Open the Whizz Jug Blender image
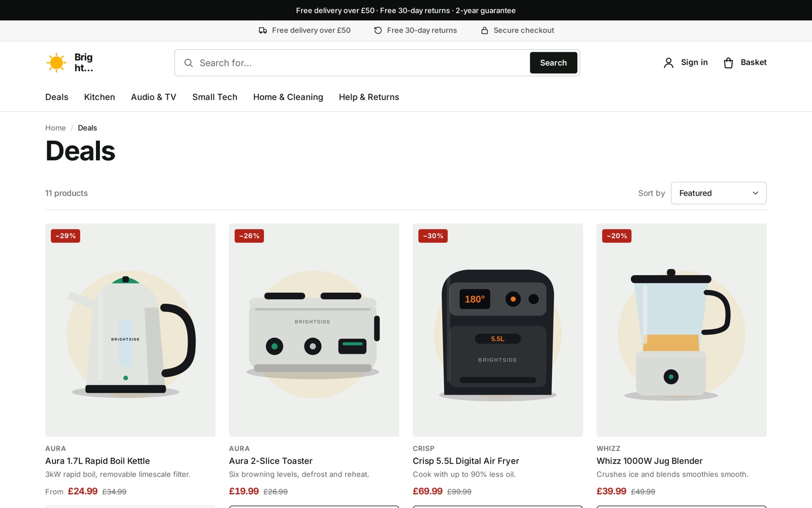The image size is (812, 508). (x=682, y=330)
